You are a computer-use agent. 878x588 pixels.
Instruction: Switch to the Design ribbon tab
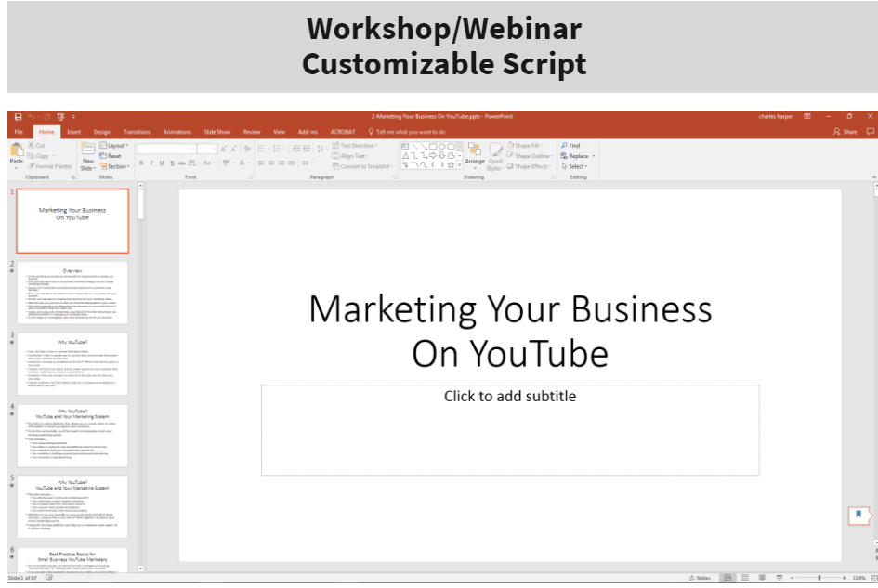(102, 132)
